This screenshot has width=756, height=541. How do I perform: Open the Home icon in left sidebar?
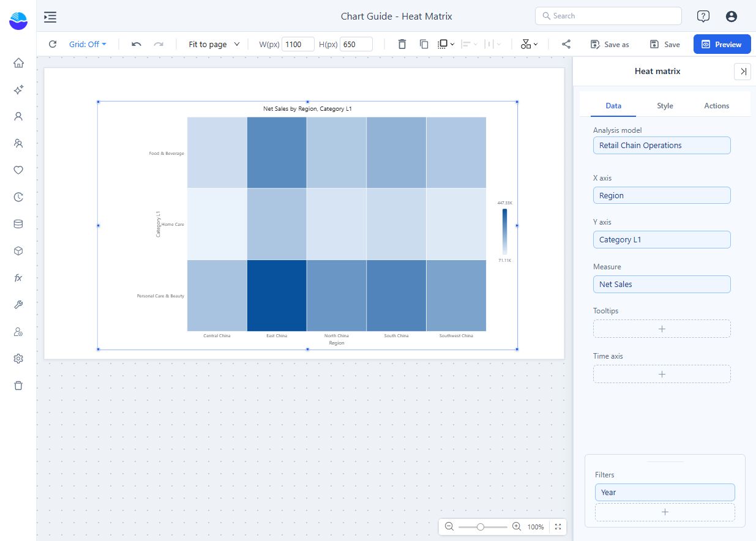pyautogui.click(x=18, y=62)
